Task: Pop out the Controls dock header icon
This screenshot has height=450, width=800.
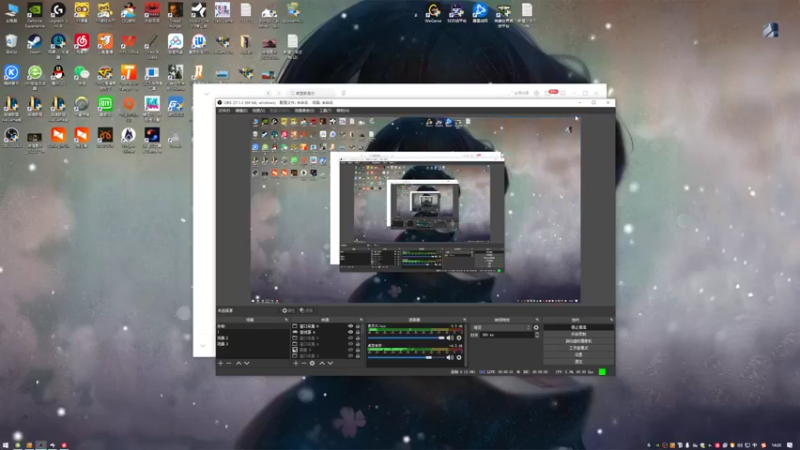Action: 611,320
